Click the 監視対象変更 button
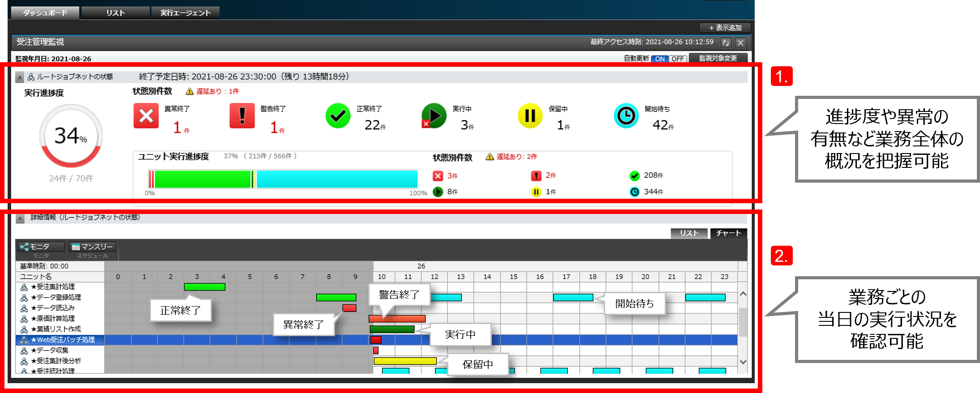Viewport: 980px width, 393px height. pos(718,58)
